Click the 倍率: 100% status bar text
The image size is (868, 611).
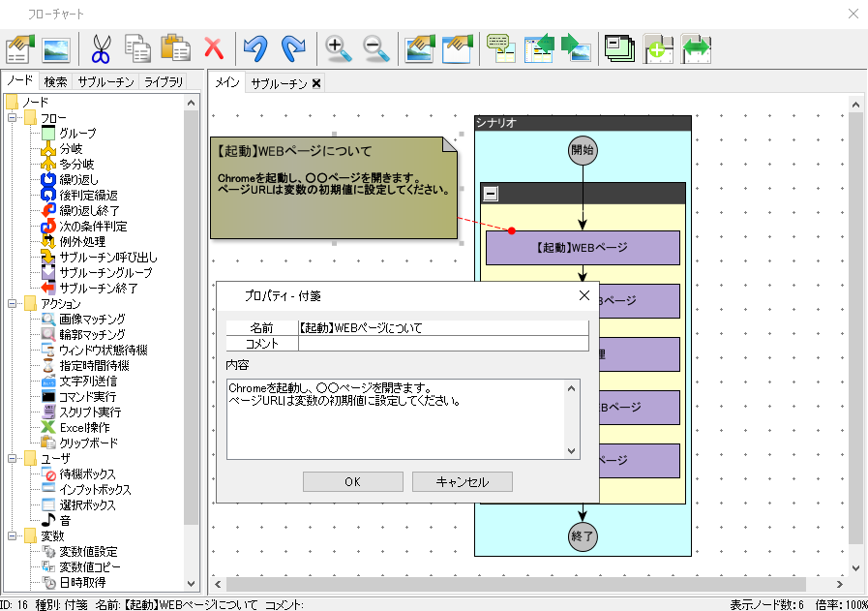(841, 605)
